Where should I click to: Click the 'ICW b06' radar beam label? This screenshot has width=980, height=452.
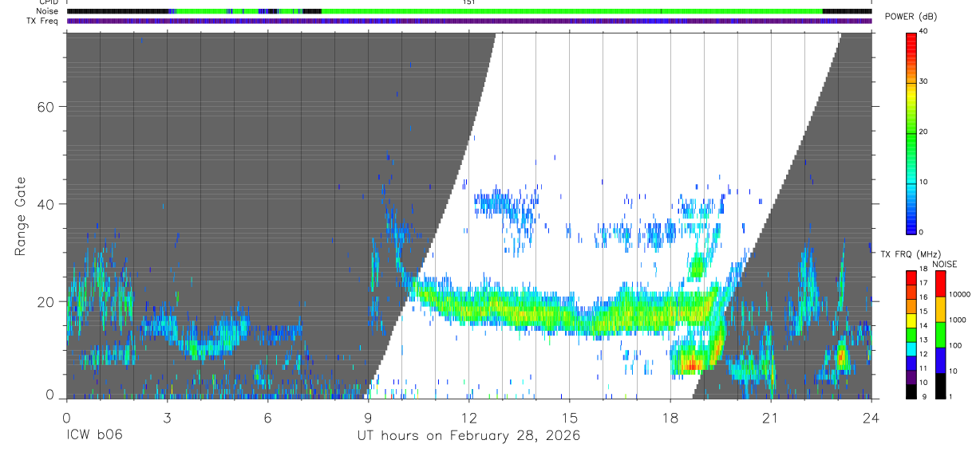pos(93,436)
